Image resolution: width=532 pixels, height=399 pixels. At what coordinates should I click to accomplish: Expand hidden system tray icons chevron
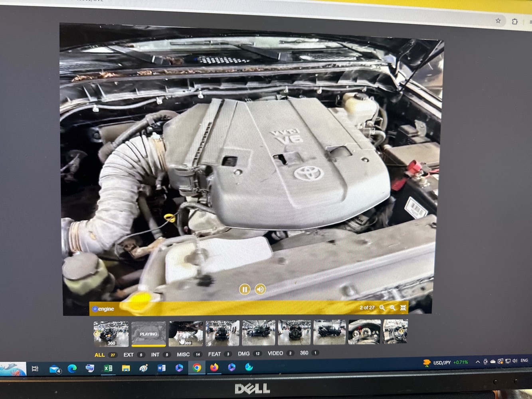click(478, 362)
